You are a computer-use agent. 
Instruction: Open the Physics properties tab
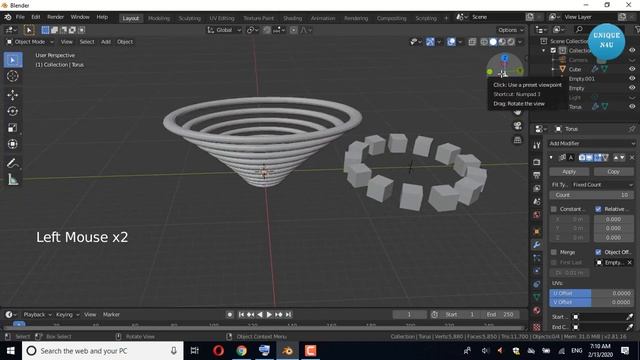point(537,271)
